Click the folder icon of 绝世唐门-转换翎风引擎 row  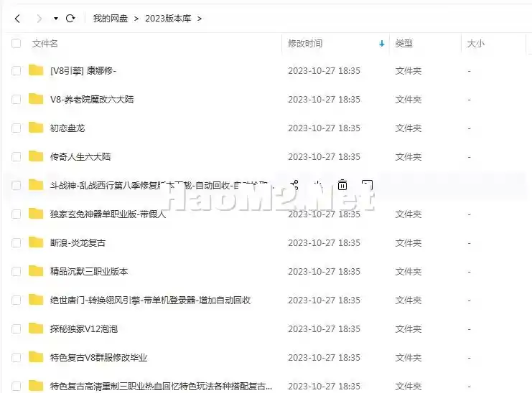[36, 300]
